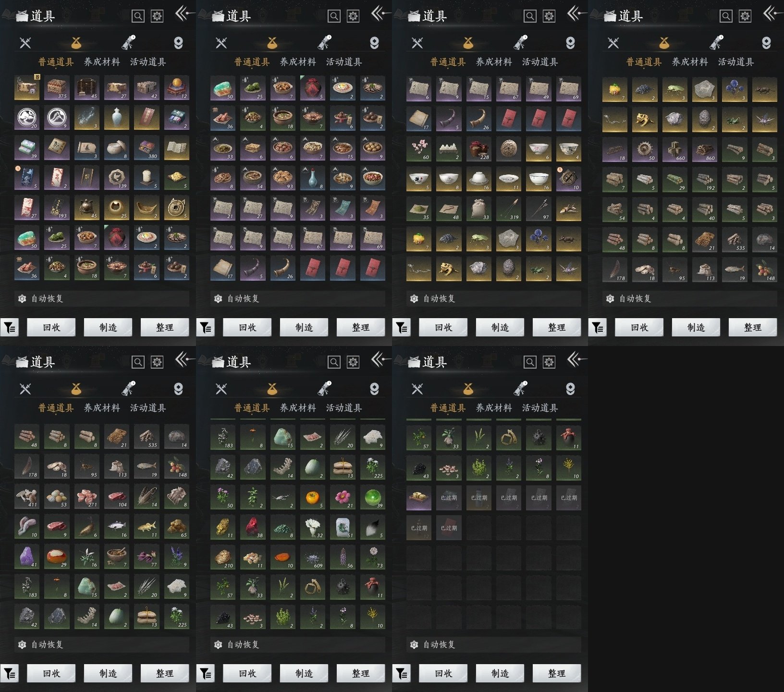Click 整理 button in the expired-items panel
Image resolution: width=784 pixels, height=692 pixels.
(x=556, y=673)
